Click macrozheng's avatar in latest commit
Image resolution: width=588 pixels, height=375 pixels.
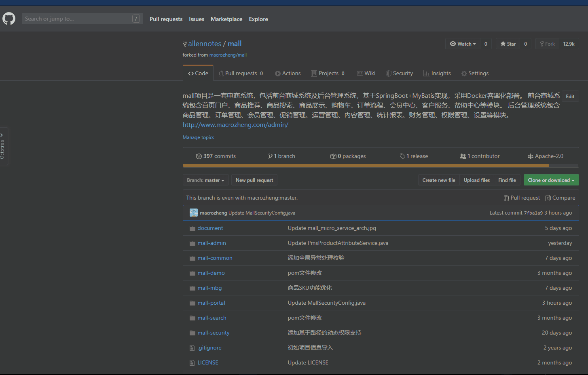(x=194, y=213)
